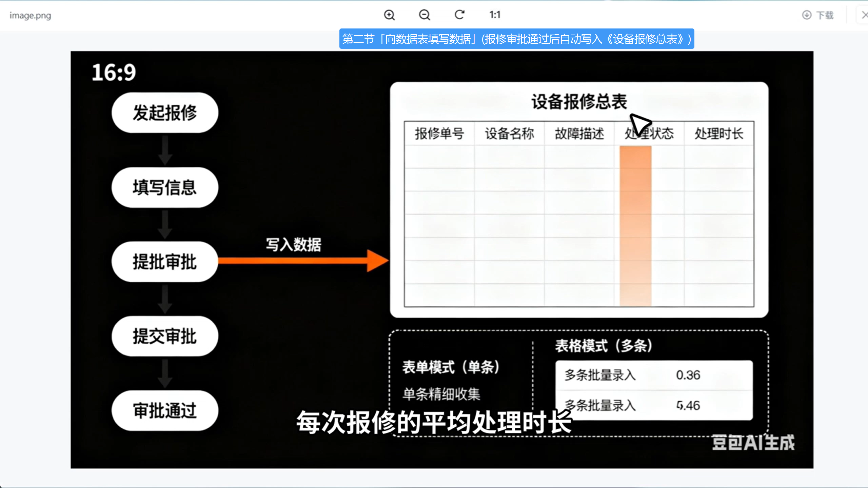
Task: Click the zoom out magnifier icon
Action: 425,15
